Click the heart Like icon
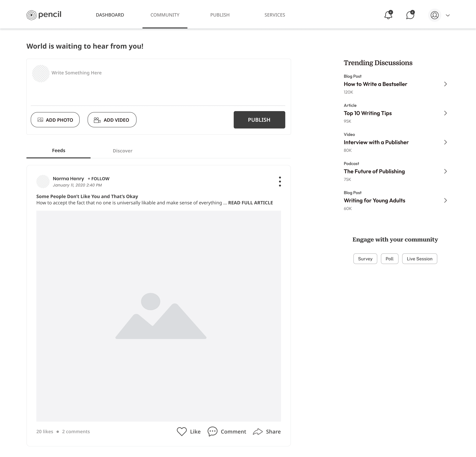 coord(182,432)
